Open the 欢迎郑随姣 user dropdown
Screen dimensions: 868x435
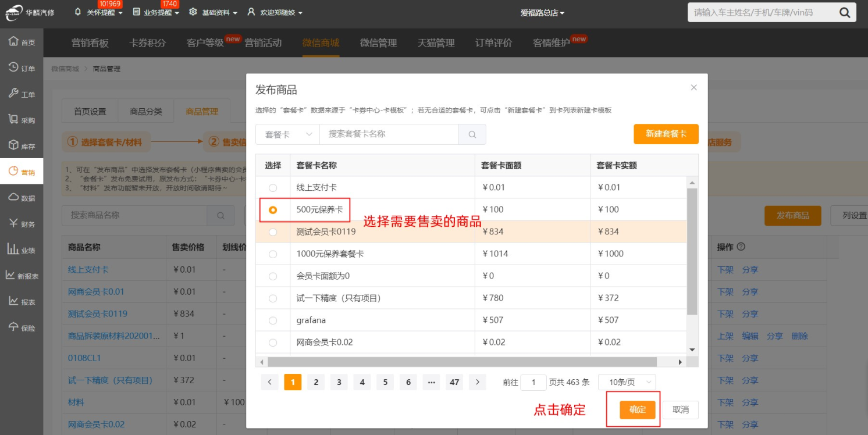275,12
